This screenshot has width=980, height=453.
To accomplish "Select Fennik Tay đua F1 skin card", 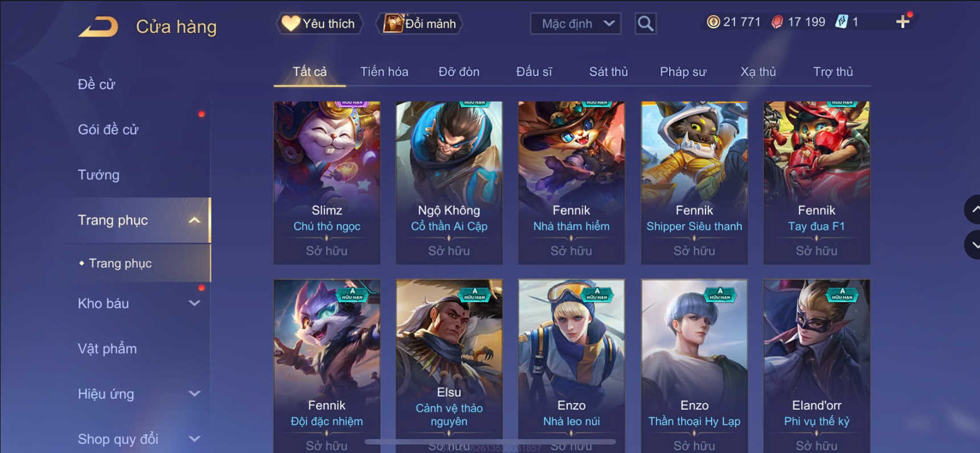I will pos(817,183).
